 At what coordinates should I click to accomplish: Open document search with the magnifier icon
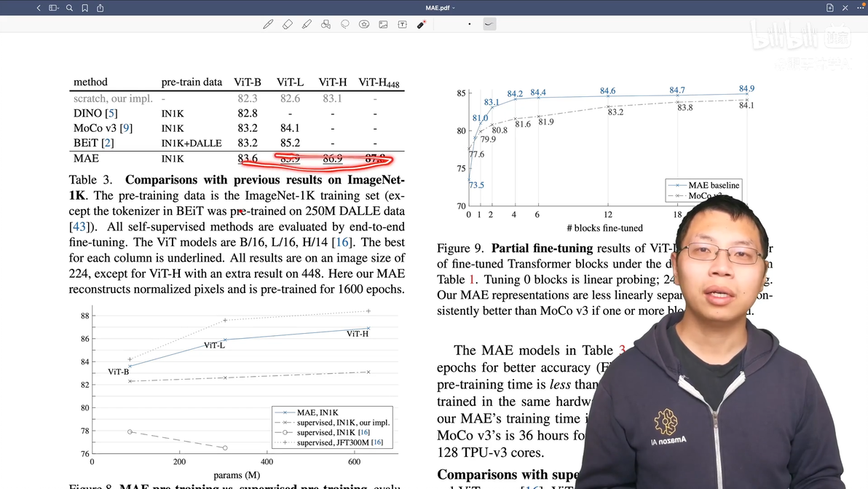69,8
